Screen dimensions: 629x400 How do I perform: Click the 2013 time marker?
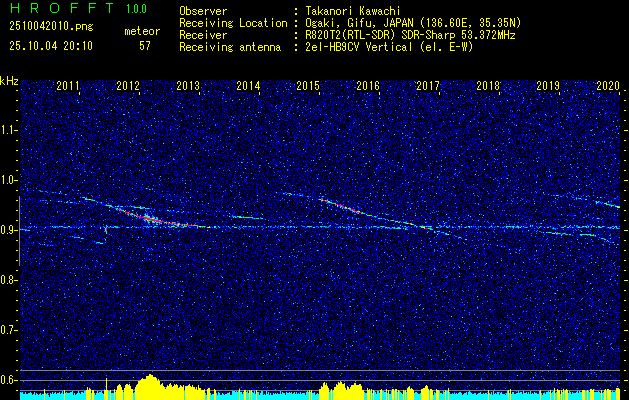point(188,85)
